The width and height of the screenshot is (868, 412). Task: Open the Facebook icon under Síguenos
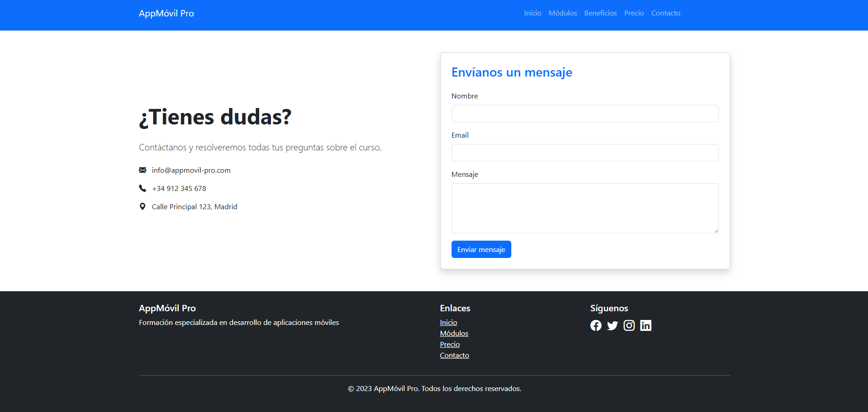click(596, 325)
